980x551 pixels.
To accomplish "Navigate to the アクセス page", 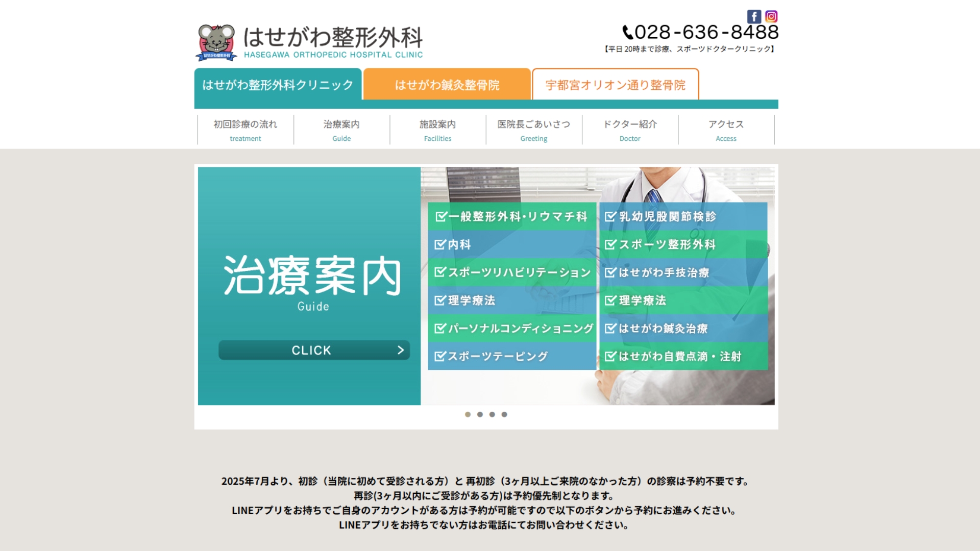I will click(x=726, y=129).
